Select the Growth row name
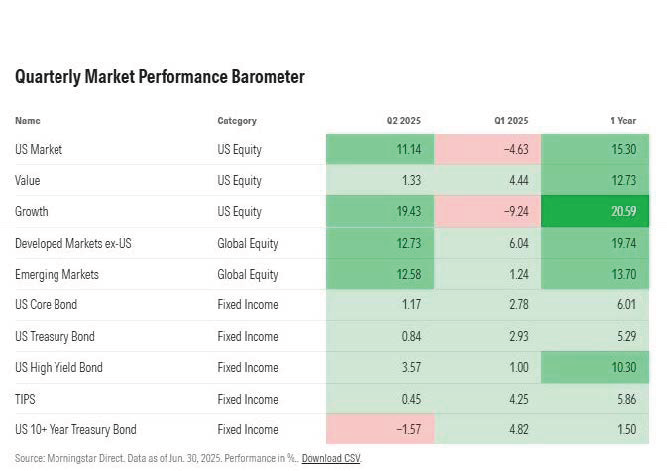Screen dimensions: 667x471 coord(32,212)
